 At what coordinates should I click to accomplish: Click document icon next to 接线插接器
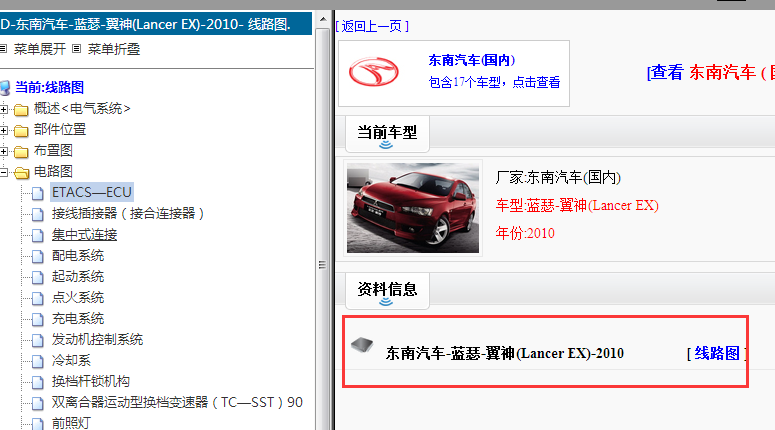pos(38,214)
